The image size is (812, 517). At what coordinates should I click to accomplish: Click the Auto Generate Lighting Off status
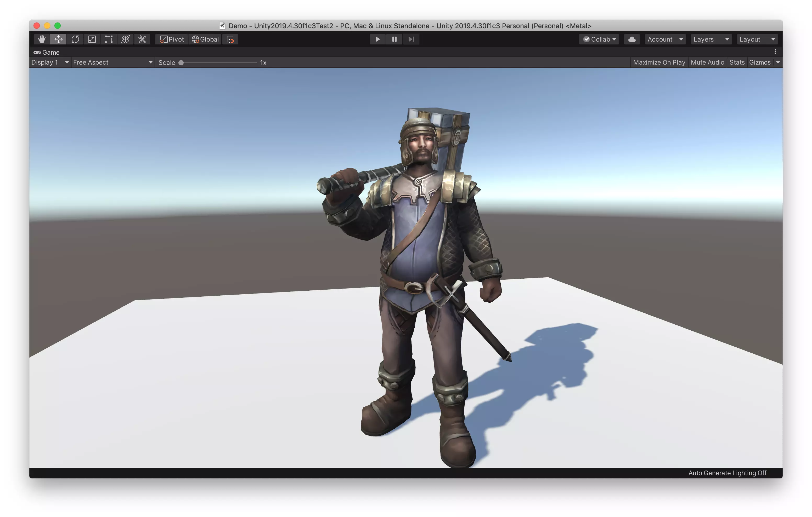727,473
